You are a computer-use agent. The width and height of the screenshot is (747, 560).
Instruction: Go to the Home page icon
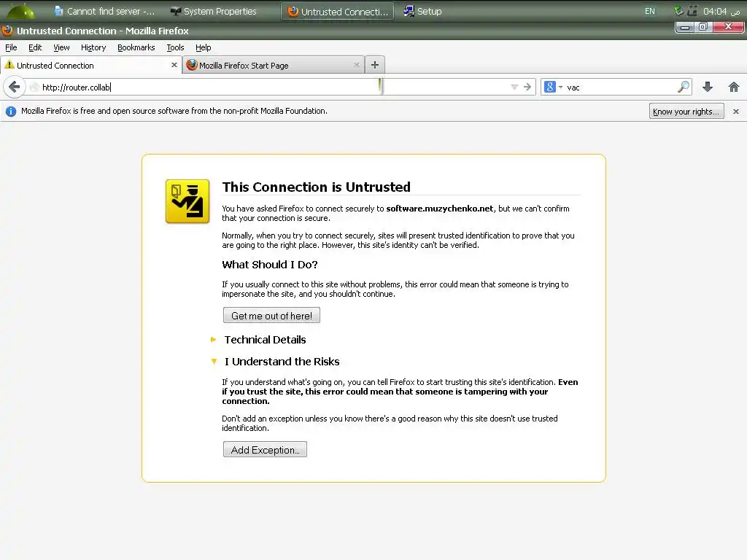point(734,87)
